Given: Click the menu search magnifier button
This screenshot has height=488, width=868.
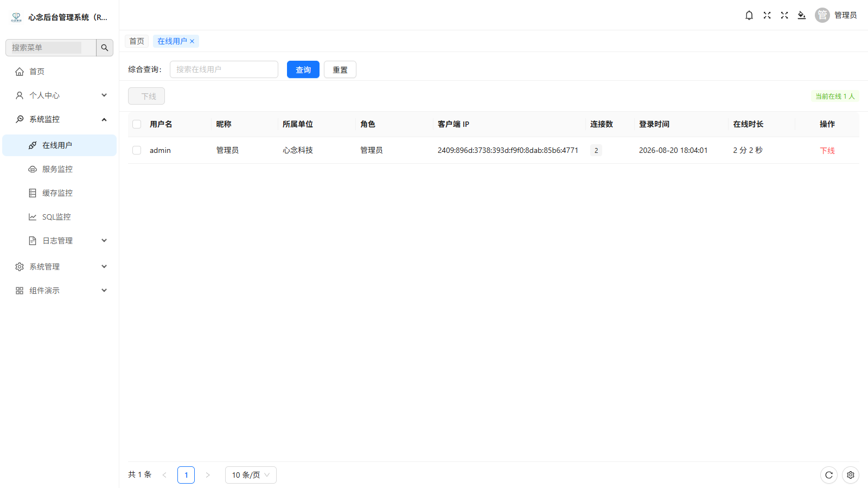Looking at the screenshot, I should [x=105, y=48].
